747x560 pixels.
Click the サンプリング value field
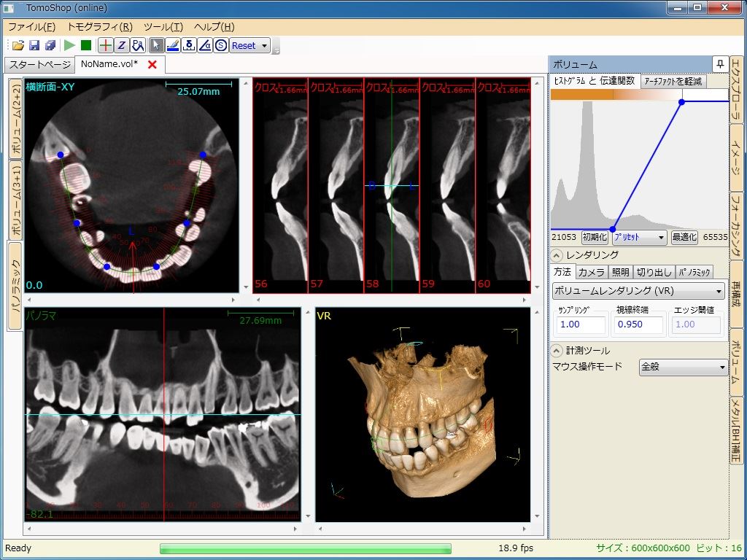580,324
